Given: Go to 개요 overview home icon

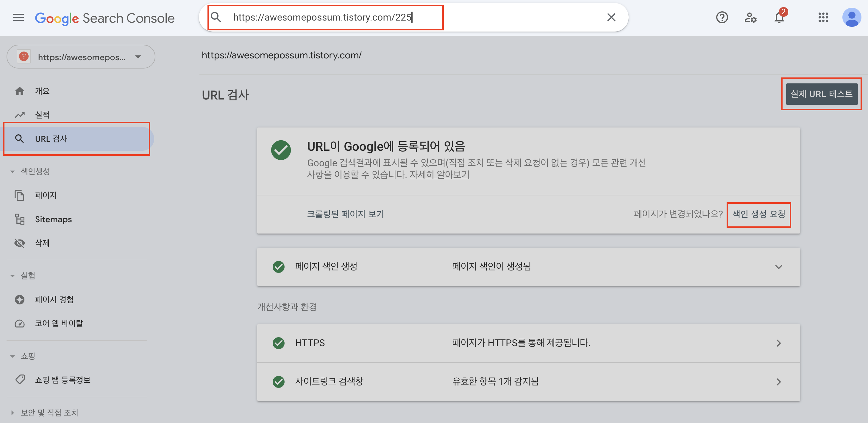Looking at the screenshot, I should [x=20, y=91].
